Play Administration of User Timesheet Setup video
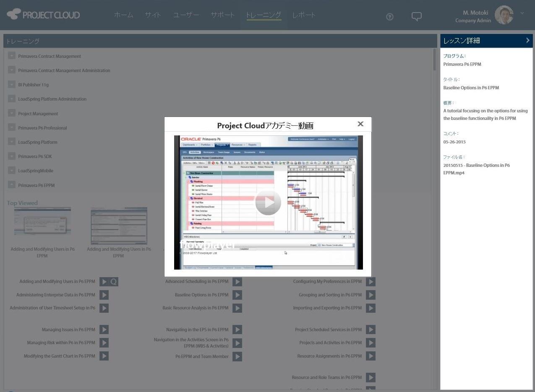The height and width of the screenshot is (392, 535). click(104, 308)
